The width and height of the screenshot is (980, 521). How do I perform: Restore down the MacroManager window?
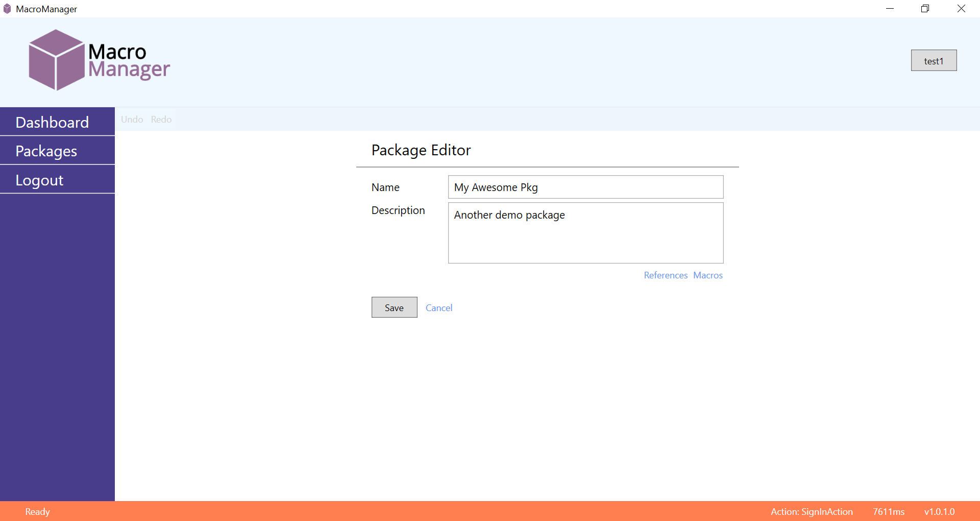(x=925, y=8)
